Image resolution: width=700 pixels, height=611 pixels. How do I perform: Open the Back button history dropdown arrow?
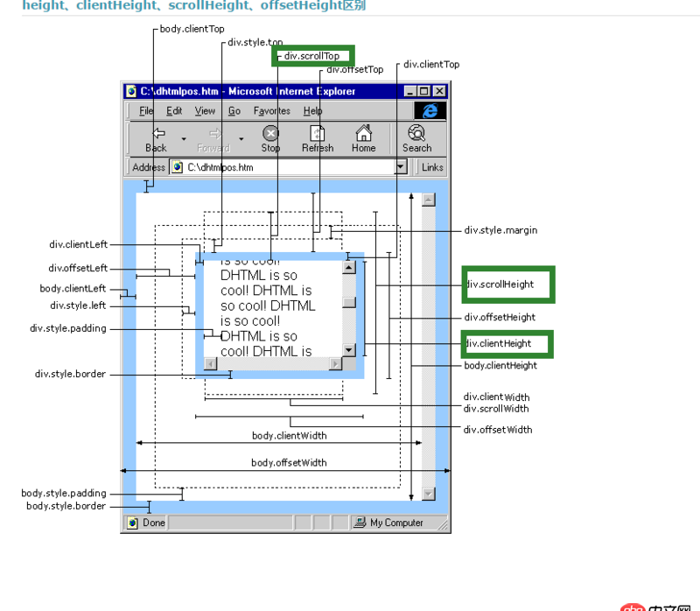coord(184,138)
